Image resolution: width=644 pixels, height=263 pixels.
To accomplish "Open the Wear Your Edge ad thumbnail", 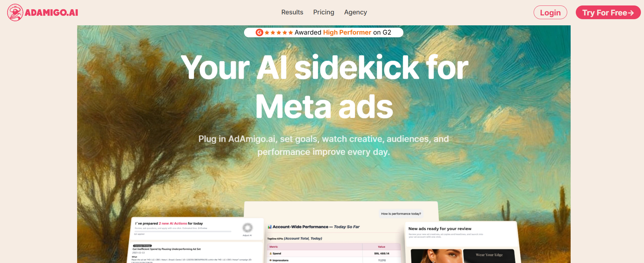I will (x=489, y=256).
